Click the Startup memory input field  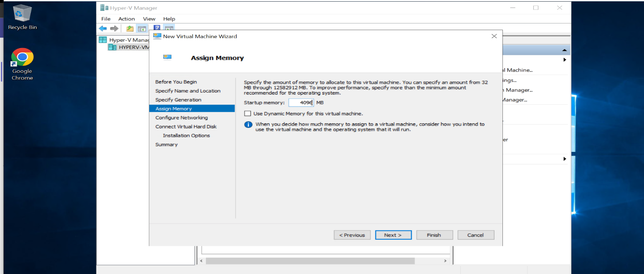point(301,102)
